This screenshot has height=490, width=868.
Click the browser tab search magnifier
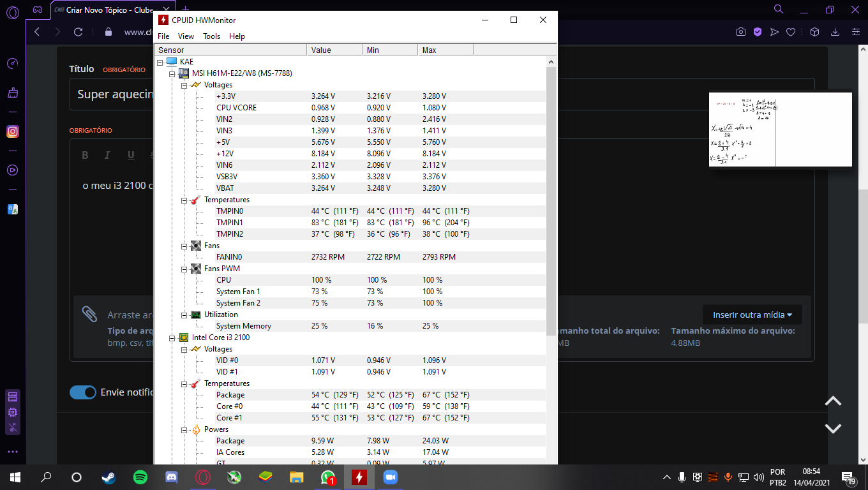pos(779,9)
